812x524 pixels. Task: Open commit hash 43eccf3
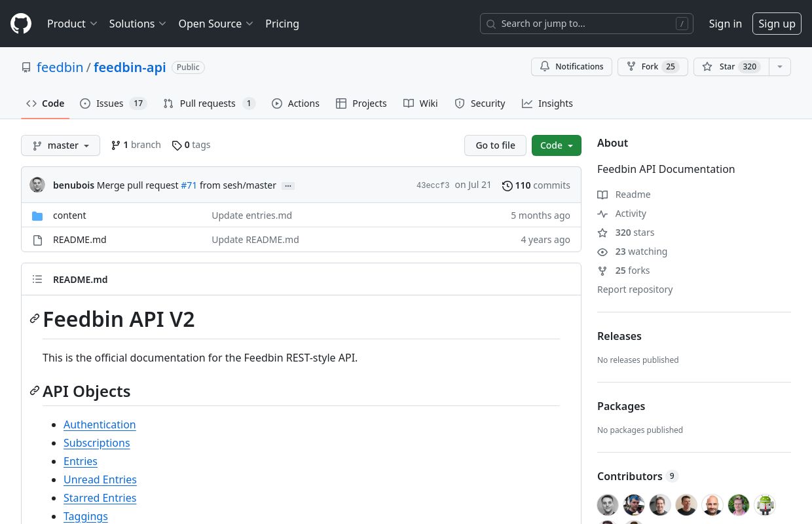coord(433,185)
